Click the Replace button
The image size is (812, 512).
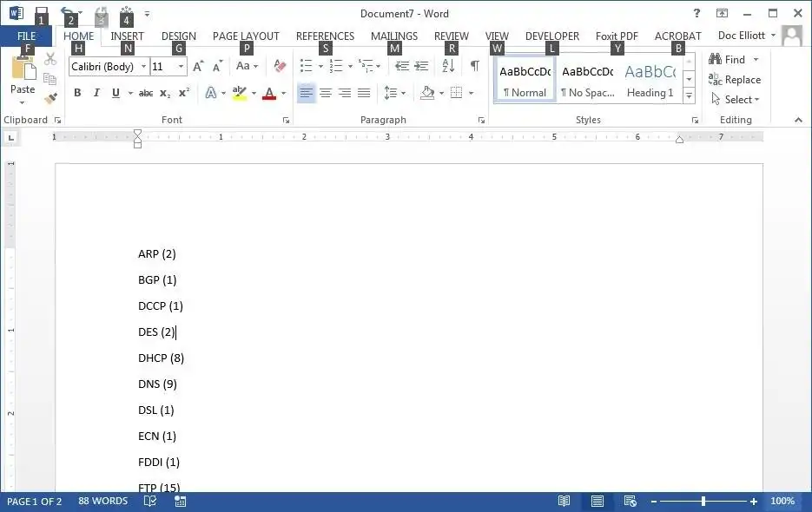[x=735, y=80]
